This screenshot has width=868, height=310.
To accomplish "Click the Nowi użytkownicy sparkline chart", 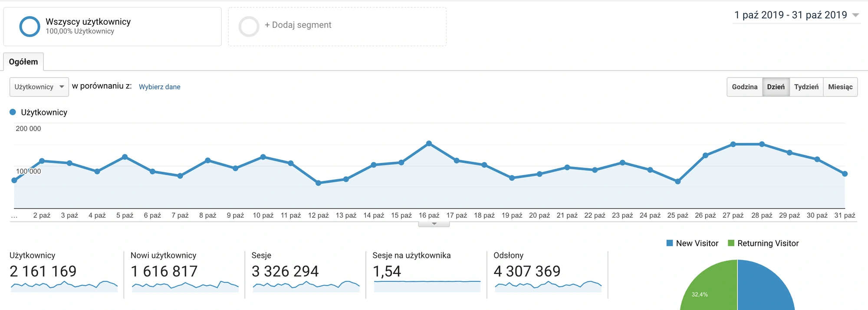I will (x=185, y=286).
